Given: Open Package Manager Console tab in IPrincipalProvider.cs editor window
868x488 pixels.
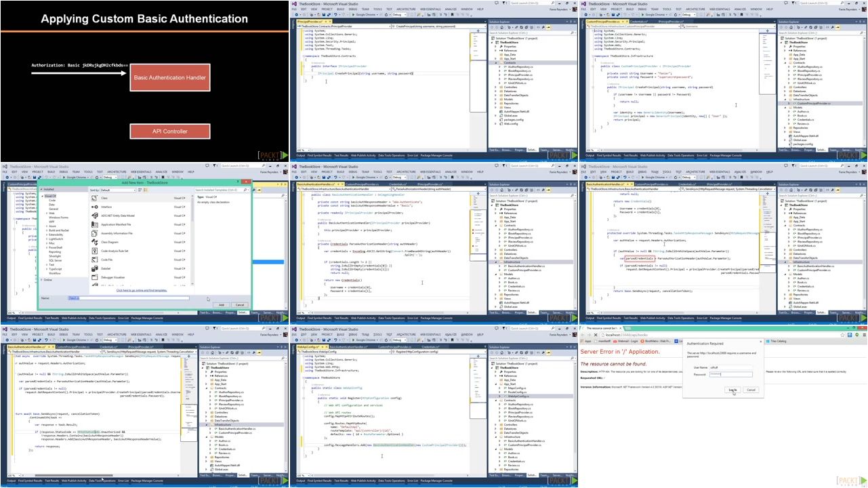Looking at the screenshot, I should [436, 155].
